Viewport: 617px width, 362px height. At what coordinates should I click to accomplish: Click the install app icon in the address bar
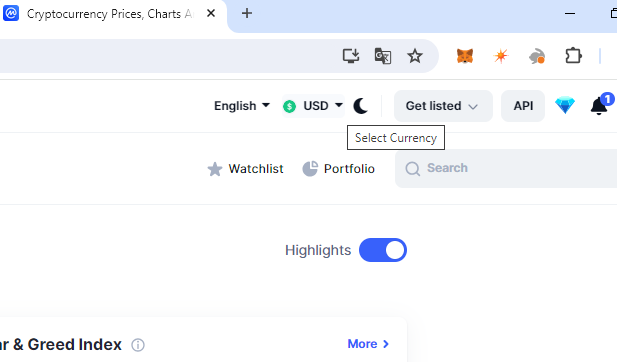point(351,56)
